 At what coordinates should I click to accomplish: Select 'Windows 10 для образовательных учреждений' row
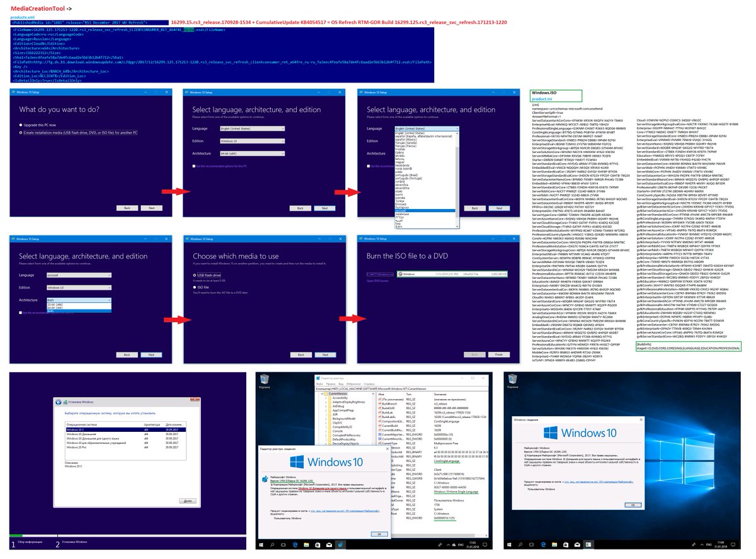coord(126,443)
